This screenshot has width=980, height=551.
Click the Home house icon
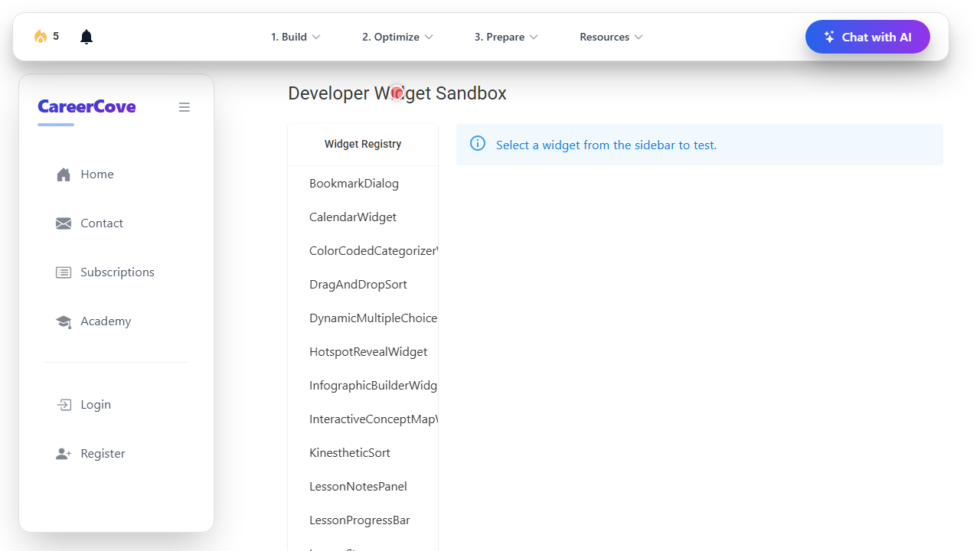[x=64, y=174]
